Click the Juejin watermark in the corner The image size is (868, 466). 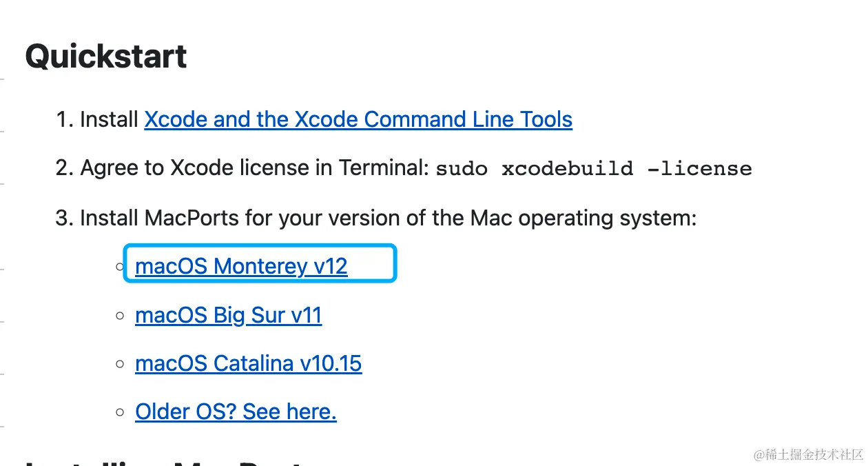pyautogui.click(x=808, y=454)
